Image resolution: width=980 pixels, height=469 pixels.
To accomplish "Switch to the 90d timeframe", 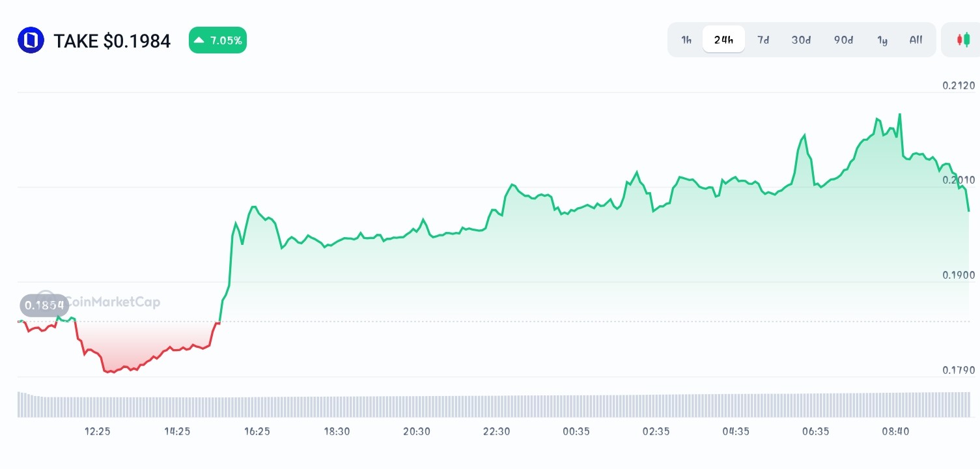I will click(843, 40).
